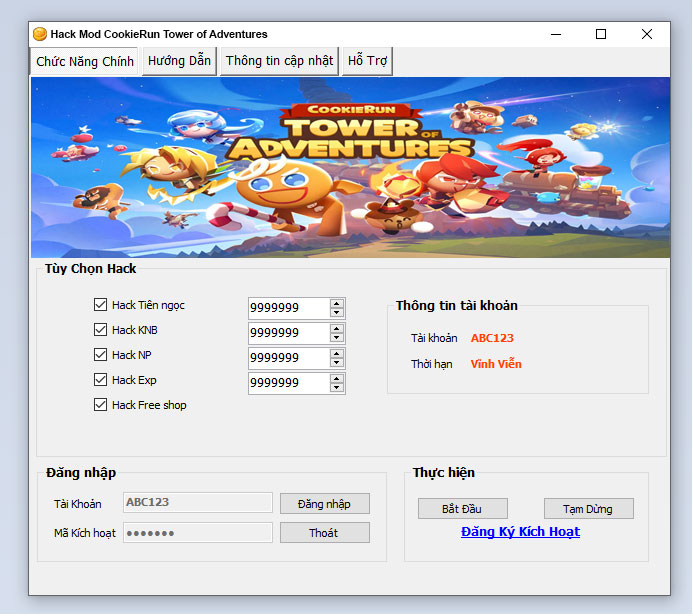
Task: Click the Vĩnh Viễn expiry text
Action: (x=496, y=364)
